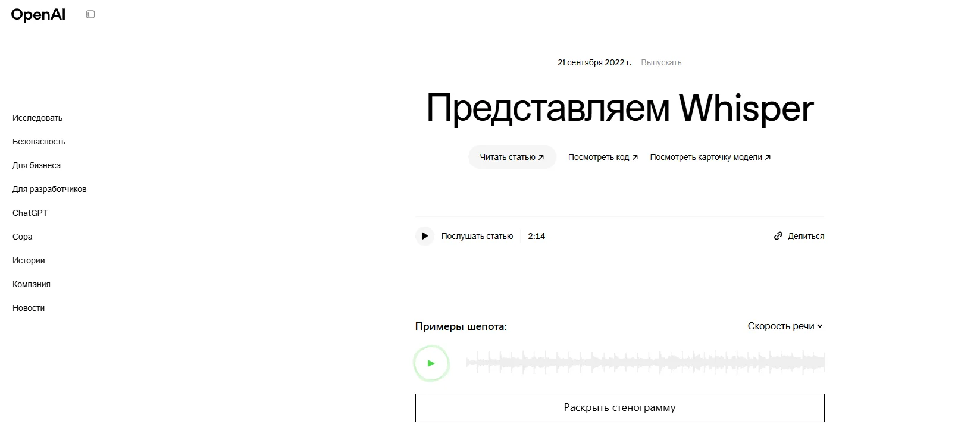Go to Для разработчиков section
The image size is (980, 443).
[x=49, y=189]
